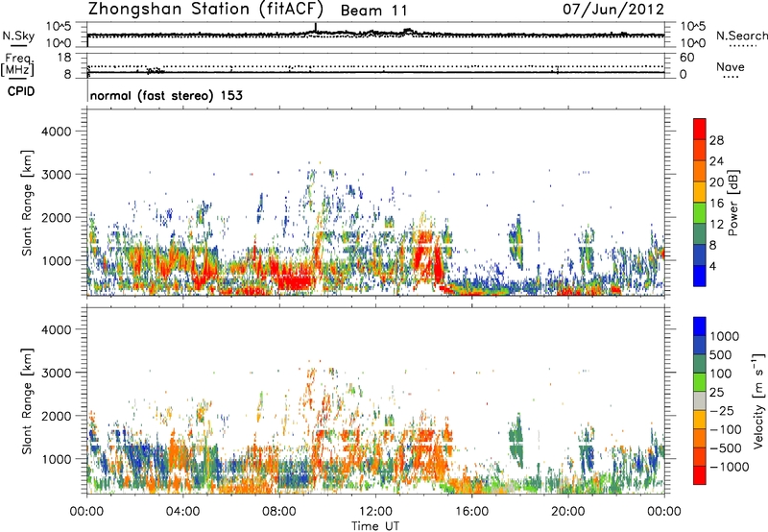Click the 16 label on Power colorbar
The height and width of the screenshot is (532, 768).
pos(716,203)
